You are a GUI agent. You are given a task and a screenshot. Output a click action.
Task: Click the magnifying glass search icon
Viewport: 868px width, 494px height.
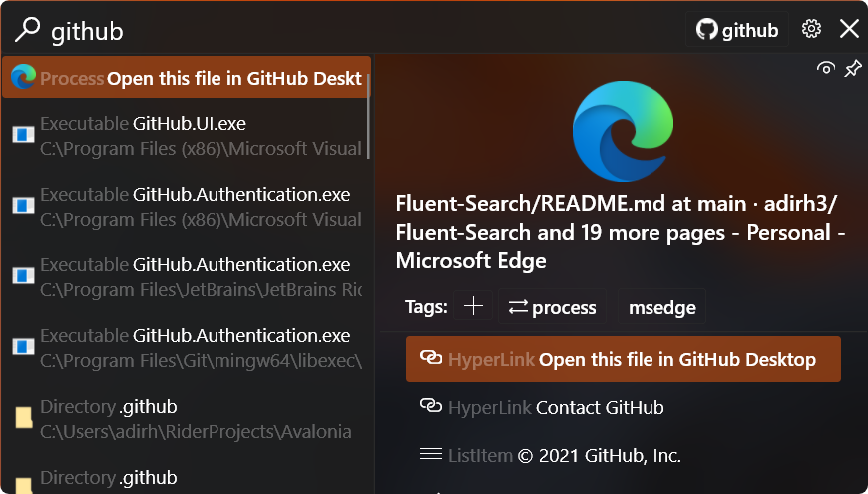pos(27,29)
